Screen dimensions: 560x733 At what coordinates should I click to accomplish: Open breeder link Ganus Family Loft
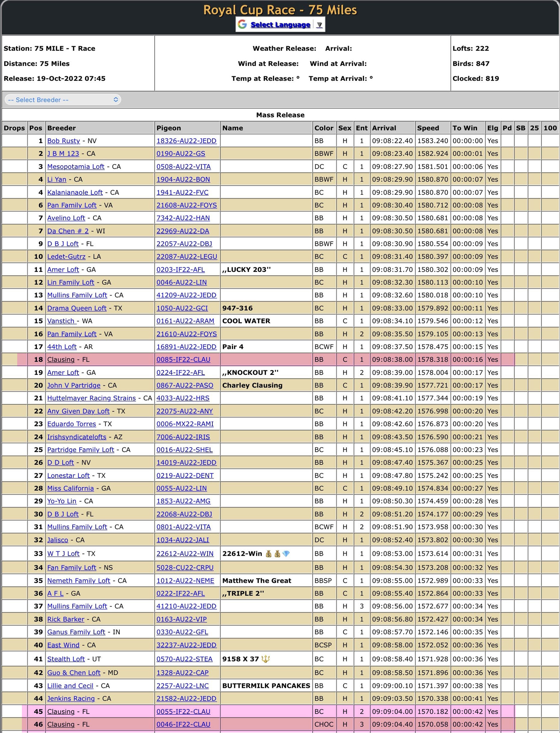pos(76,632)
